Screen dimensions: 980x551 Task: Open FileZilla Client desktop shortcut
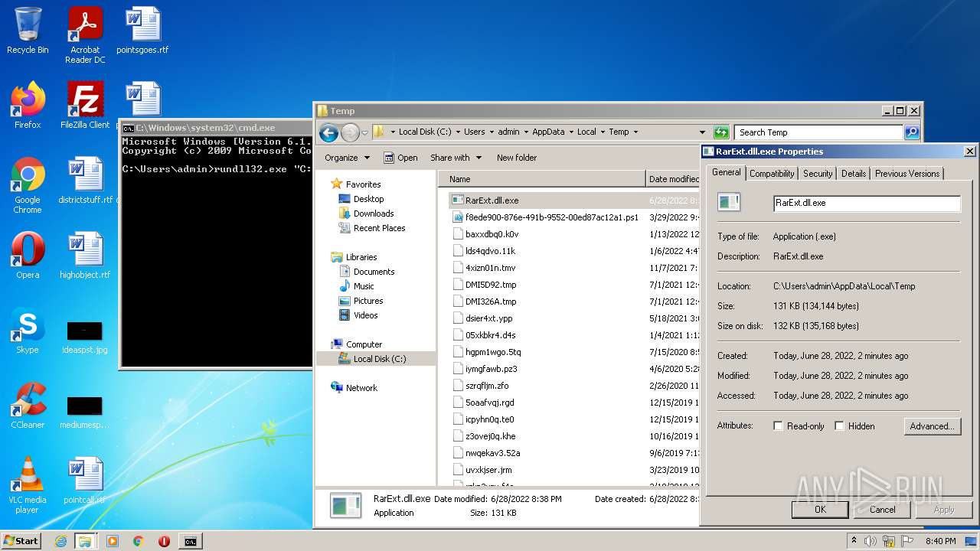tap(85, 106)
